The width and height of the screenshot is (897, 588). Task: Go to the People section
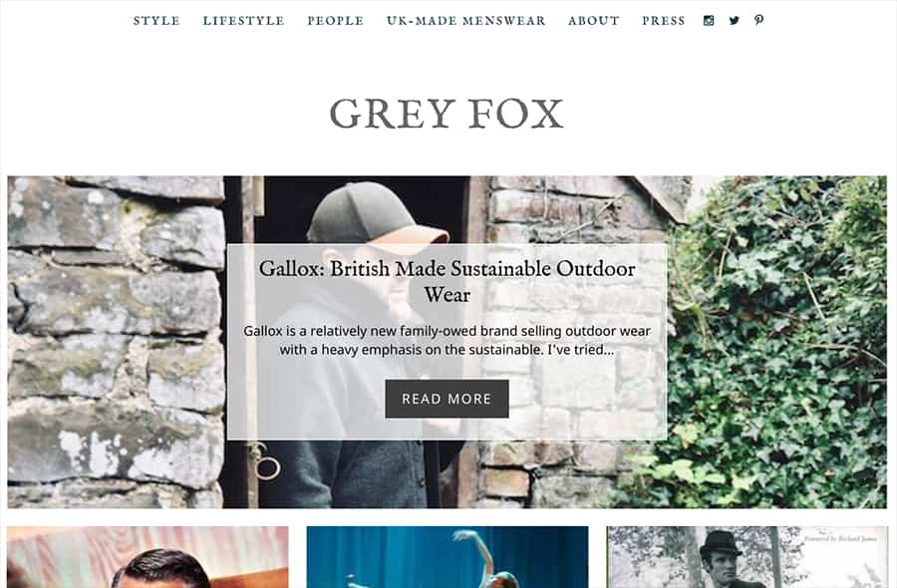tap(335, 21)
